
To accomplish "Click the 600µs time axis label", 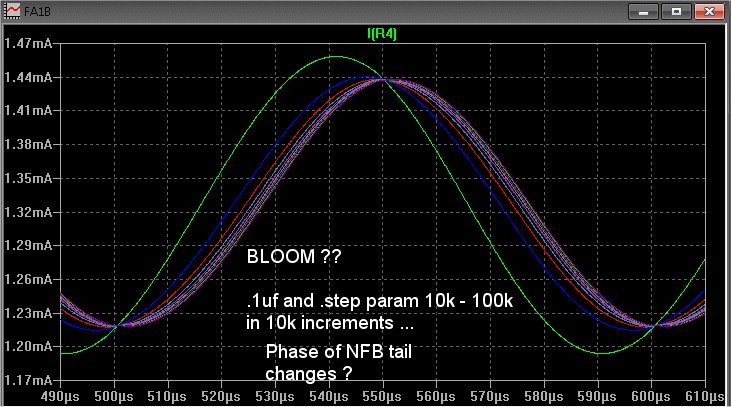I will [651, 397].
